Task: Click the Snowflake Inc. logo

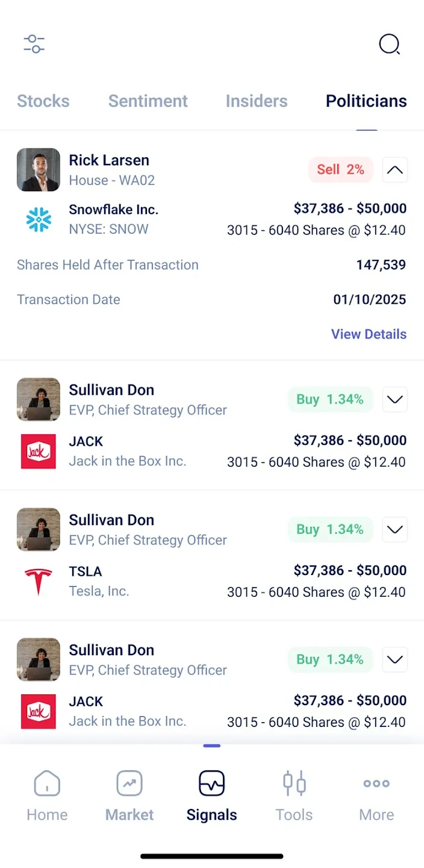Action: 39,220
